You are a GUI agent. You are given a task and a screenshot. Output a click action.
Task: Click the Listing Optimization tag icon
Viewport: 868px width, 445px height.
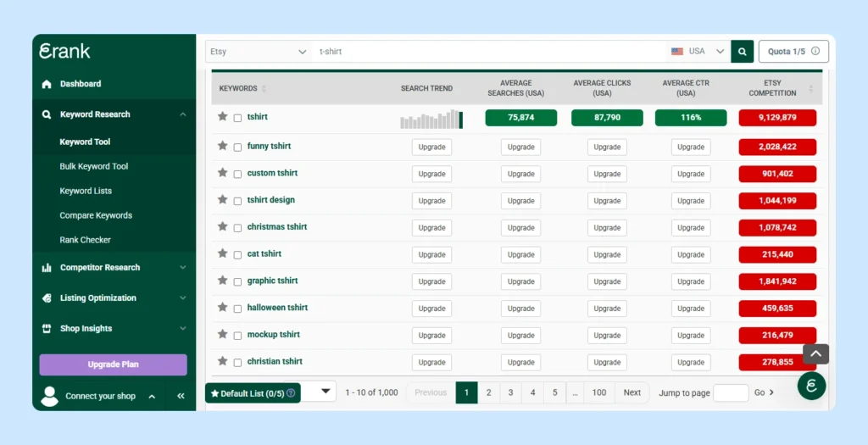pos(47,298)
